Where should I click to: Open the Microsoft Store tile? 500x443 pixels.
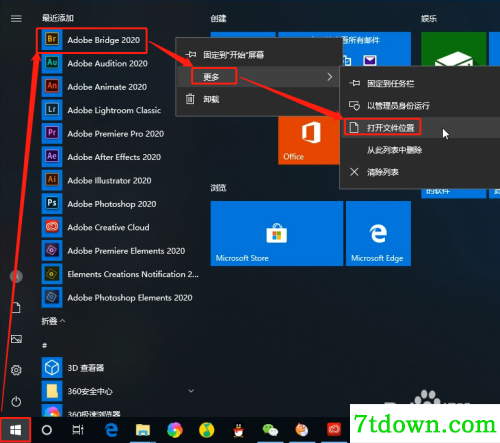coord(277,233)
